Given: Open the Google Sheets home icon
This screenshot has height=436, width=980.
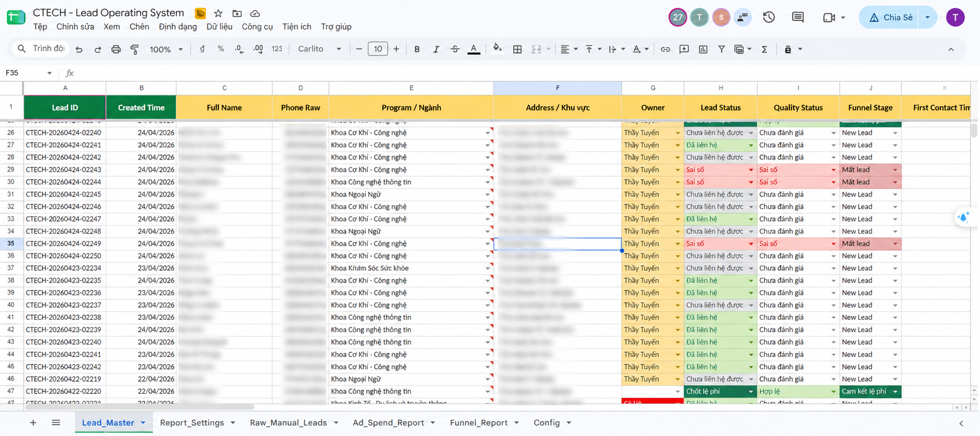Looking at the screenshot, I should point(16,17).
